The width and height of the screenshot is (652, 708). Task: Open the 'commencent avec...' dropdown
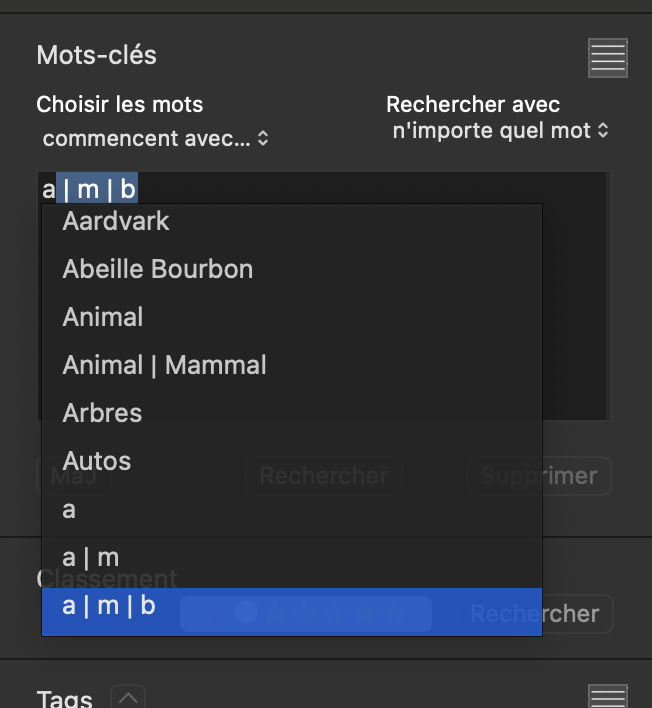(156, 138)
